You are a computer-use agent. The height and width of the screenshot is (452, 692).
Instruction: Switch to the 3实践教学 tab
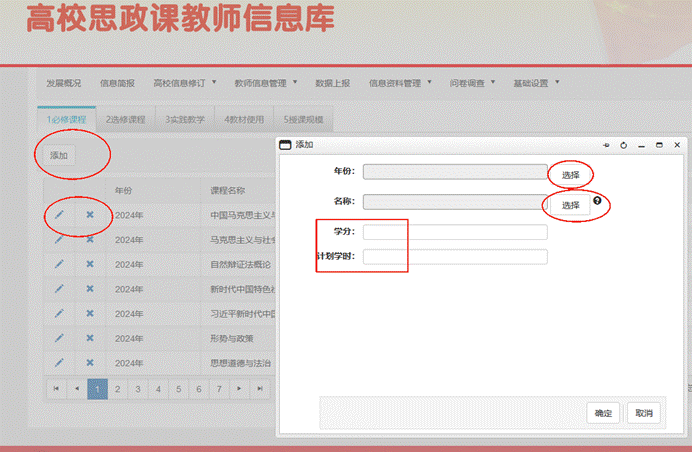click(x=185, y=120)
